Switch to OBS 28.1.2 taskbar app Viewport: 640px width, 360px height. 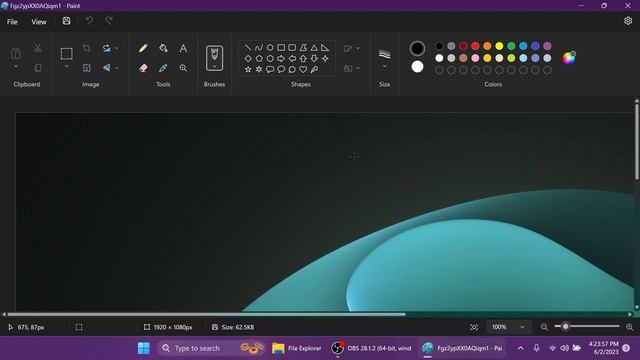click(371, 348)
